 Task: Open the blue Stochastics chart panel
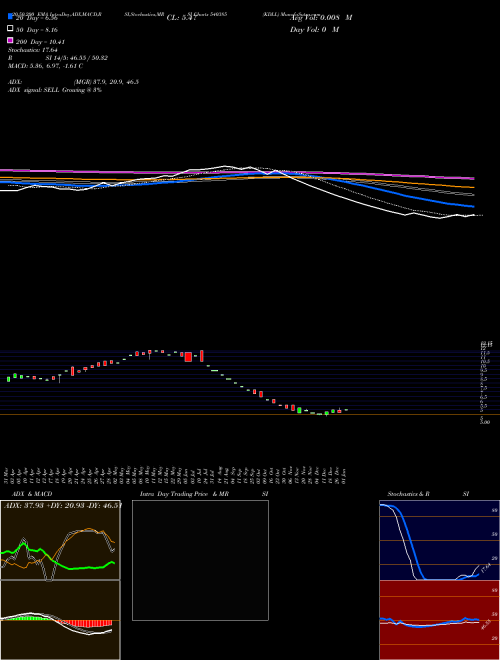tap(439, 540)
